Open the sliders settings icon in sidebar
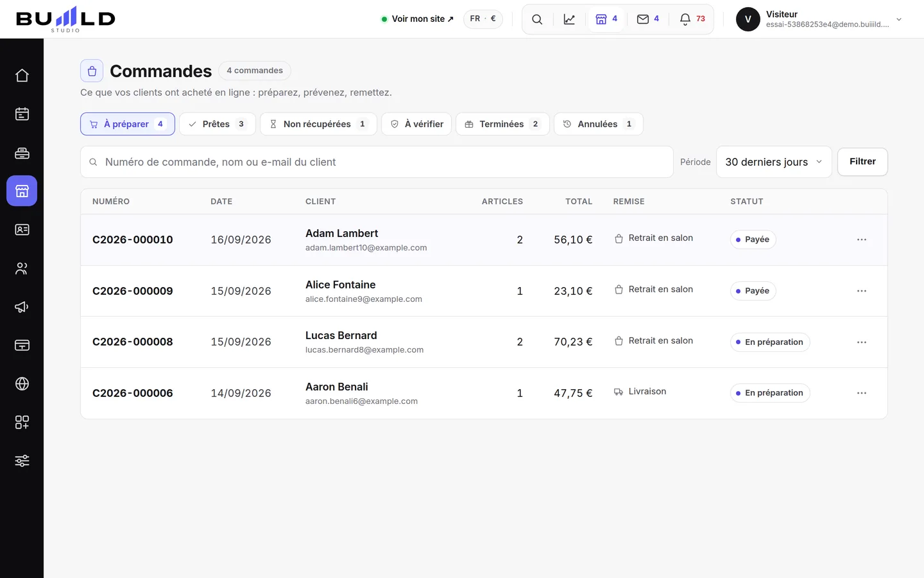Viewport: 924px width, 578px height. (22, 460)
